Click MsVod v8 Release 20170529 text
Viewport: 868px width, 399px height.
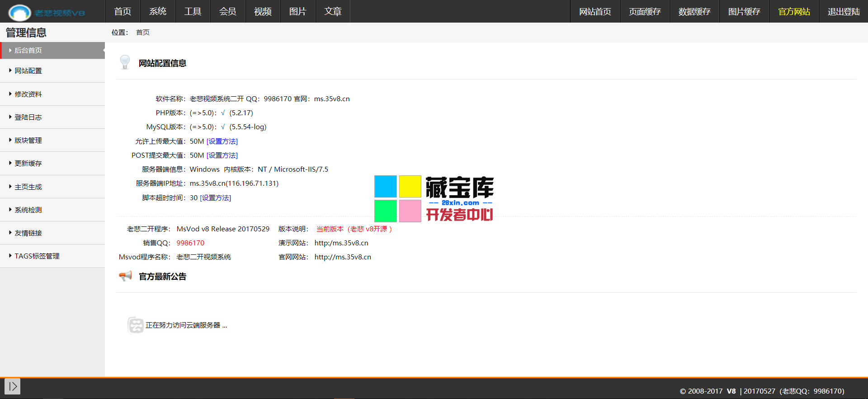[223, 229]
